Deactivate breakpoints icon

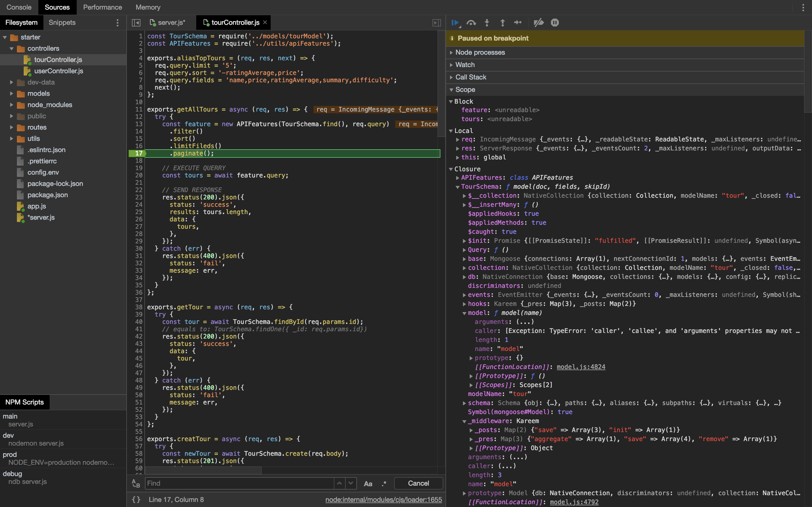tap(539, 23)
